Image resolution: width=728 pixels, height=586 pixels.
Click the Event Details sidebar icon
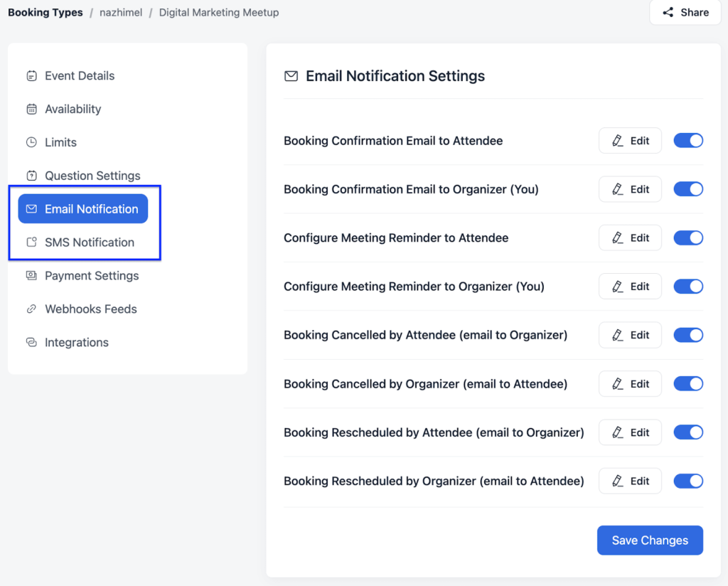pyautogui.click(x=31, y=75)
